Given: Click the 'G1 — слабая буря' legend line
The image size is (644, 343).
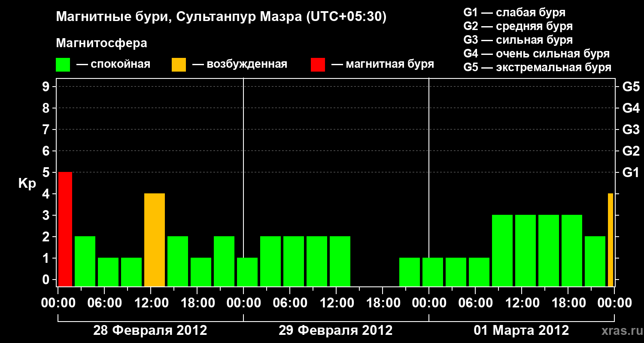Looking at the screenshot, I should point(514,12).
